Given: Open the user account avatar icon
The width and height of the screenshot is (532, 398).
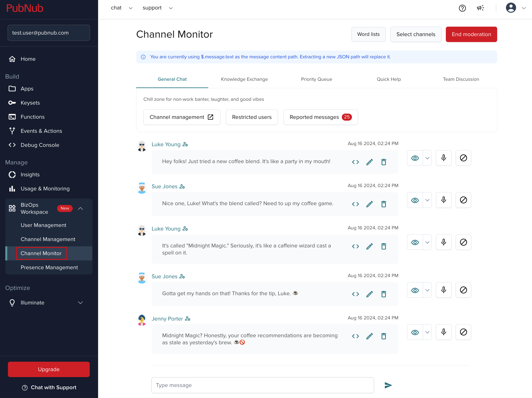Looking at the screenshot, I should [x=511, y=8].
